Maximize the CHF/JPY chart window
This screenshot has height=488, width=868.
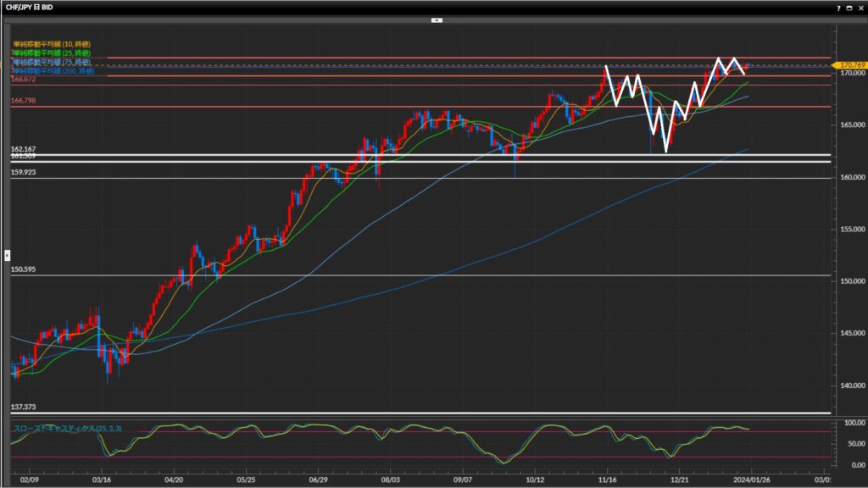[849, 7]
